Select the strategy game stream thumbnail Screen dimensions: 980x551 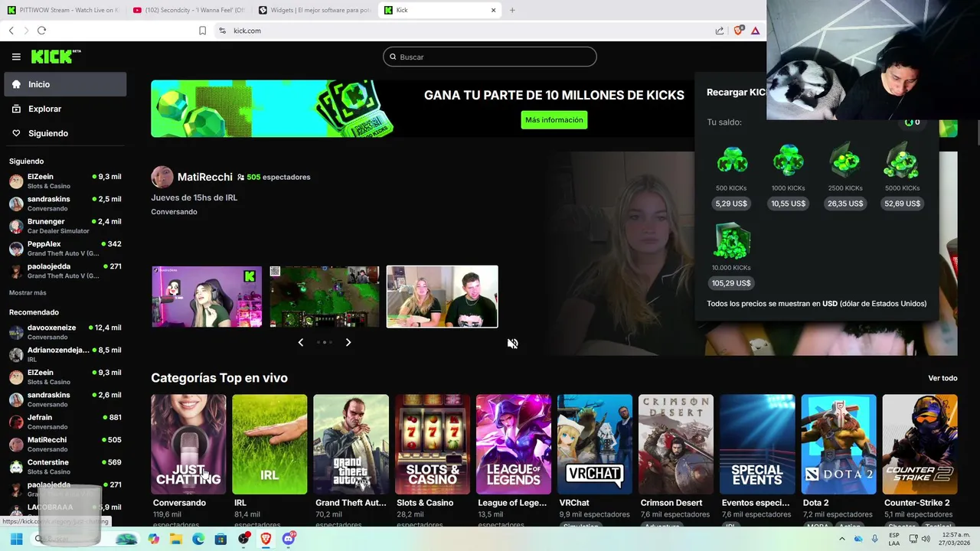pos(325,297)
